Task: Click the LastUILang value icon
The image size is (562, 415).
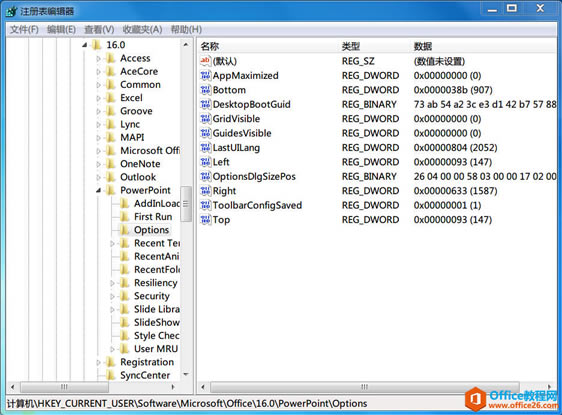Action: (x=205, y=148)
